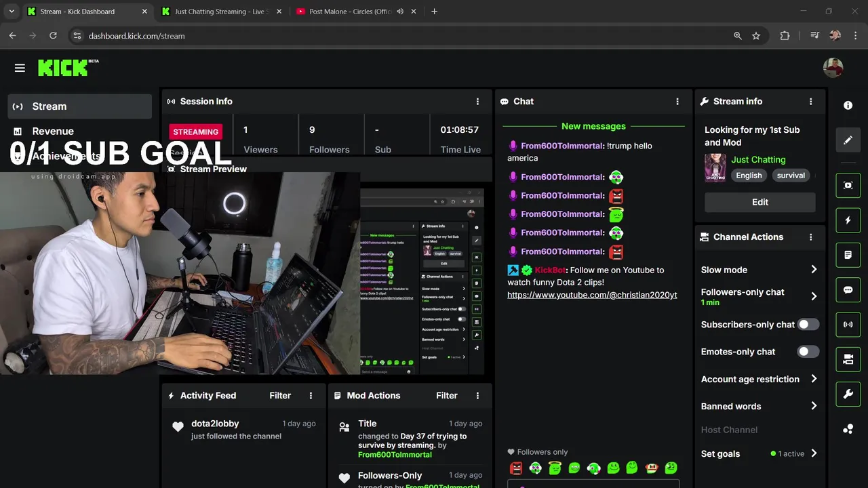This screenshot has width=868, height=488.
Task: Toggle the mod actions document icon in sidebar
Action: [x=848, y=255]
